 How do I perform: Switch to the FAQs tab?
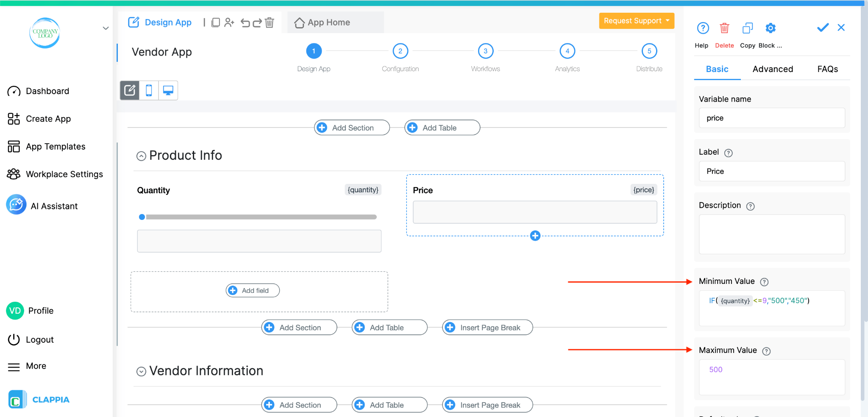tap(827, 69)
